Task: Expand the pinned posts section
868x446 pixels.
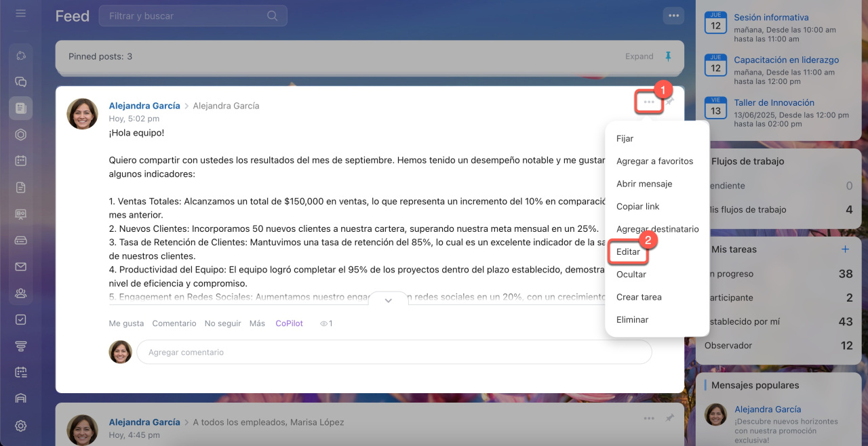Action: (x=639, y=56)
